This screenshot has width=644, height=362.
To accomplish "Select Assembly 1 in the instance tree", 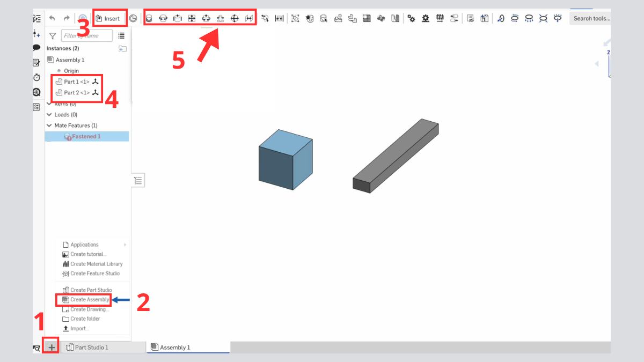I will pos(70,60).
